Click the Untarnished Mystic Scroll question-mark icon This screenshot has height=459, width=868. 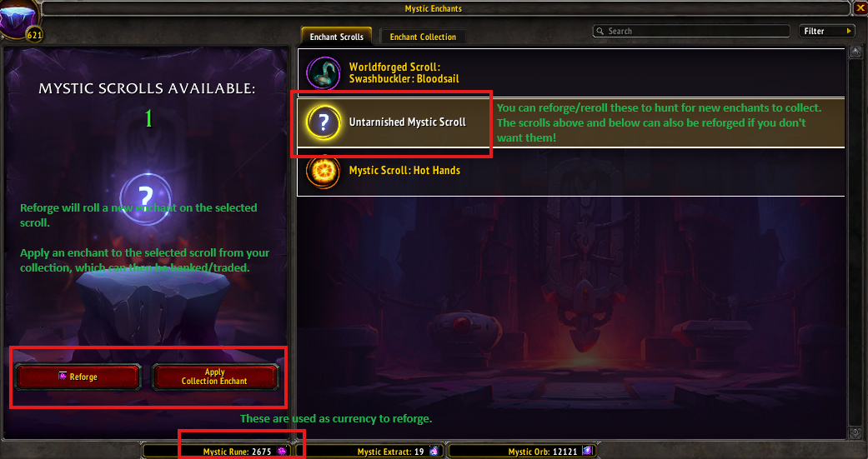pyautogui.click(x=324, y=122)
